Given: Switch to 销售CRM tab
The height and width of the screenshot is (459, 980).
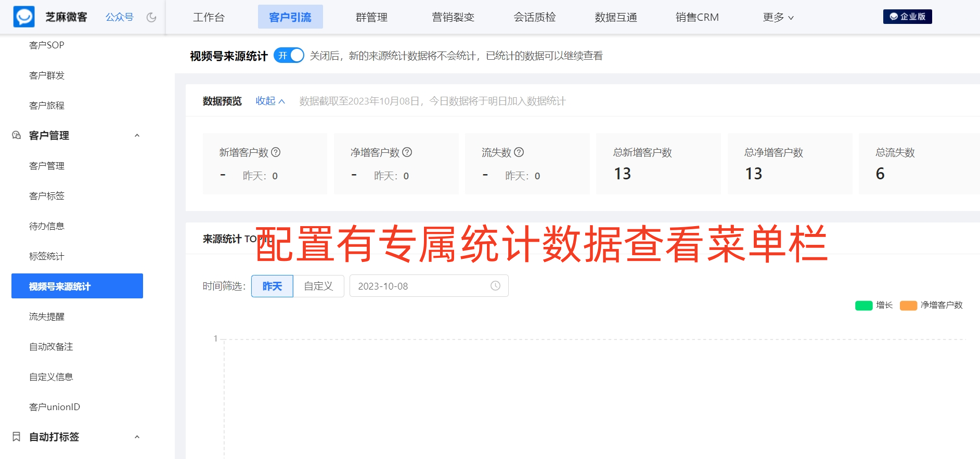Looking at the screenshot, I should click(x=697, y=17).
